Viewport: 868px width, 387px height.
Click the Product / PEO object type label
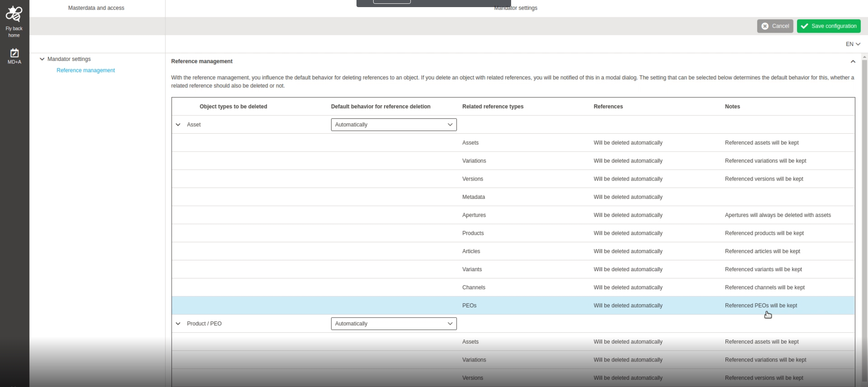point(204,323)
